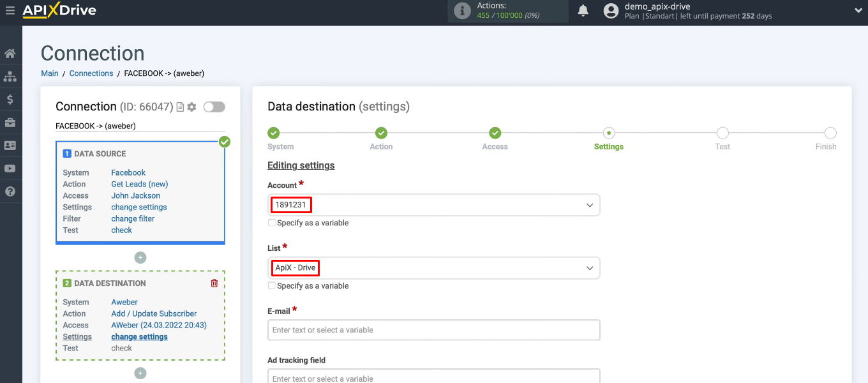Click the change settings link under Data Destination
Image resolution: width=868 pixels, height=383 pixels.
pyautogui.click(x=139, y=336)
